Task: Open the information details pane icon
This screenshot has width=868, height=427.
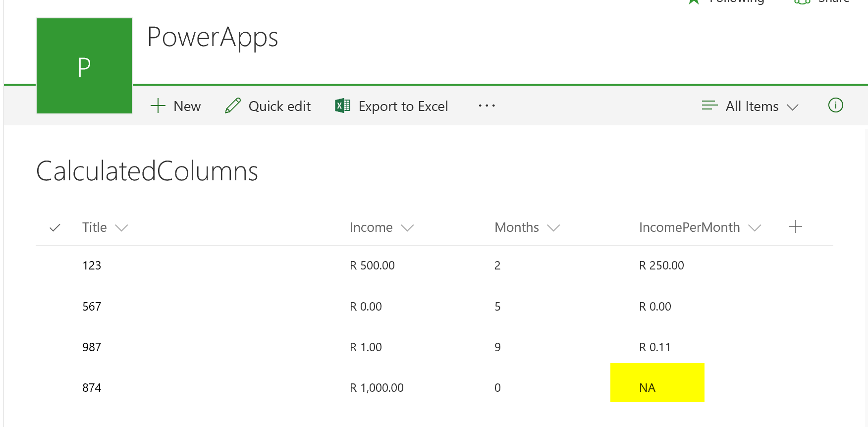Action: point(836,106)
